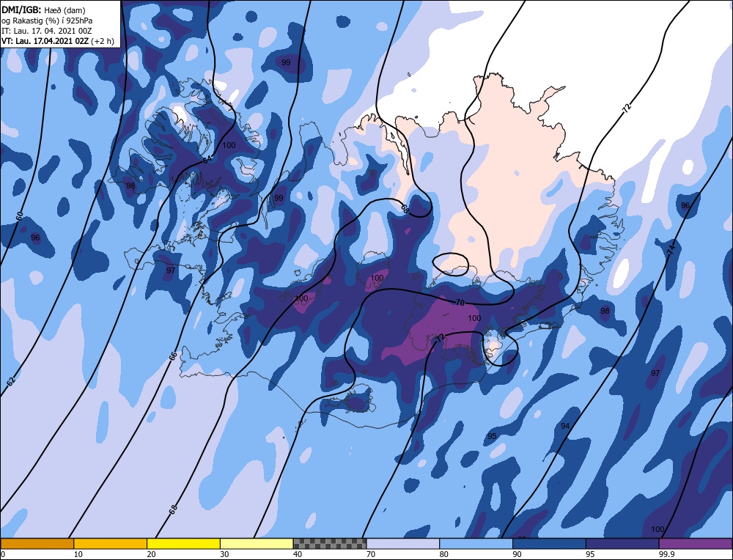The image size is (733, 560).
Task: Click the bright yellow 20–30 legend swatch
Action: tap(183, 544)
